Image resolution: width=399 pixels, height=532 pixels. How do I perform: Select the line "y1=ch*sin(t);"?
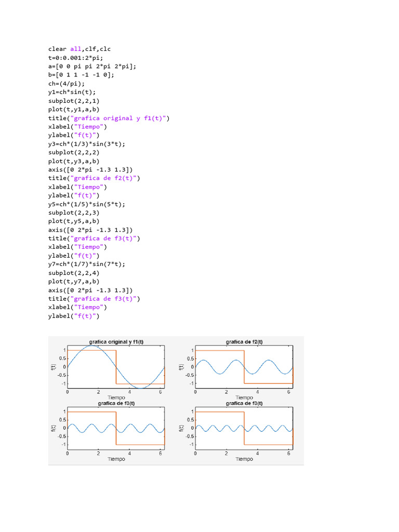point(72,92)
